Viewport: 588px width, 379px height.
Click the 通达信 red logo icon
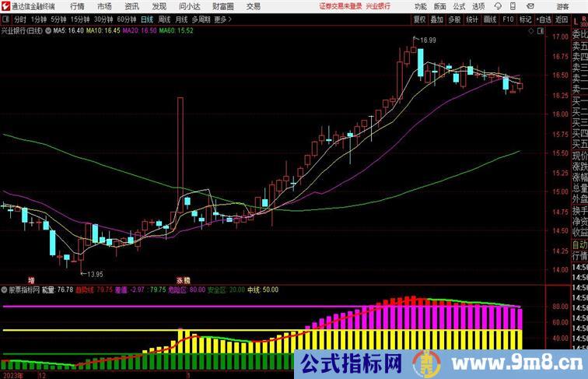click(x=5, y=6)
